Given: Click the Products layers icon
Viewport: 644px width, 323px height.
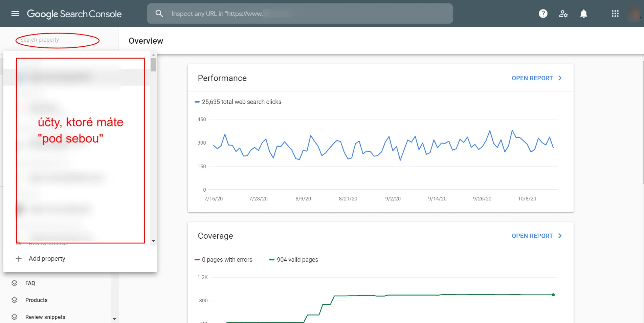Looking at the screenshot, I should coord(14,300).
